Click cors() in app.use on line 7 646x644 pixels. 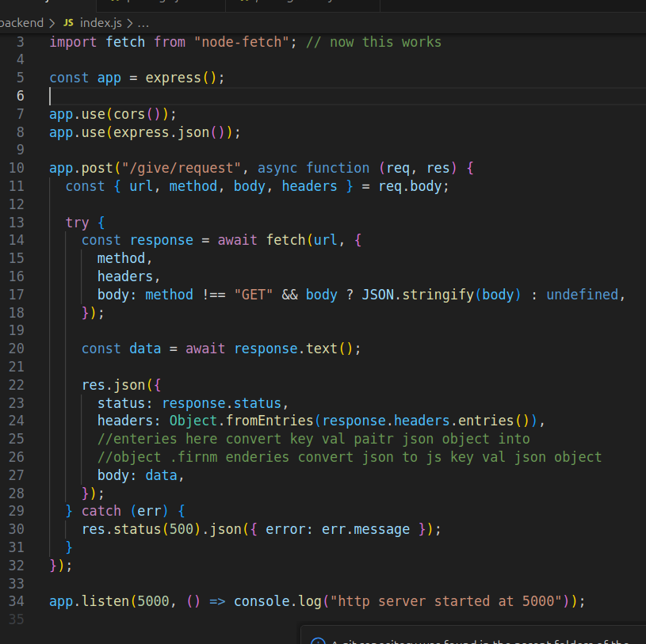click(x=137, y=114)
